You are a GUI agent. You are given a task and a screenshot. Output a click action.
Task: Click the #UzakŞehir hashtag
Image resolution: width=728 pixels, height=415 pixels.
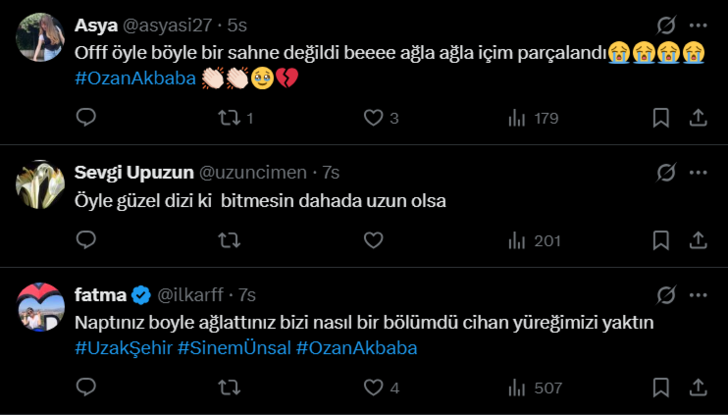123,348
